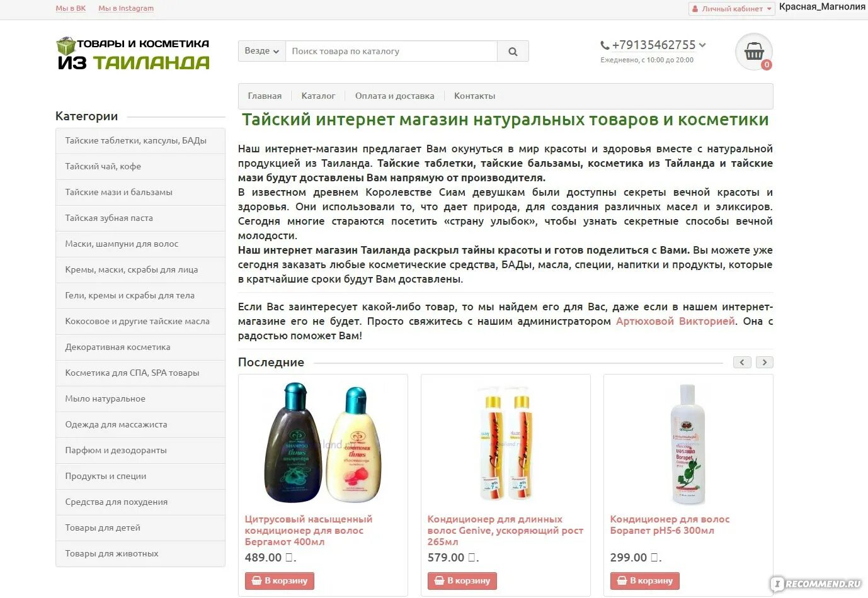This screenshot has height=598, width=868.
Task: Open the Borapet conditioner product image
Action: [688, 444]
